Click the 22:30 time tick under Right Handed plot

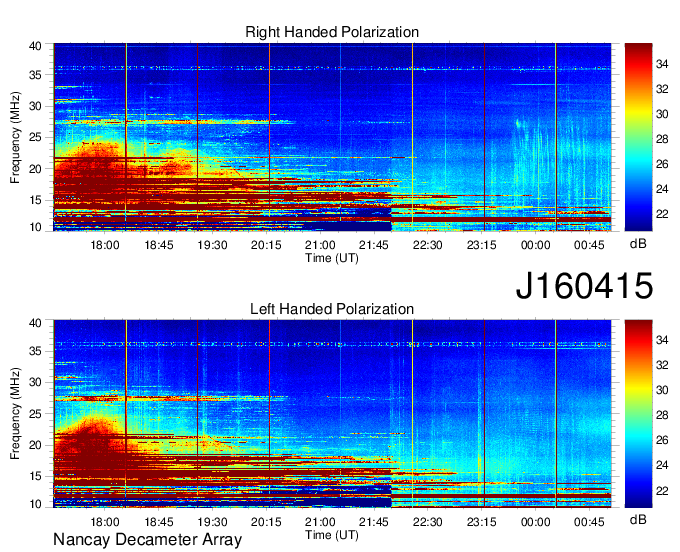pyautogui.click(x=428, y=245)
